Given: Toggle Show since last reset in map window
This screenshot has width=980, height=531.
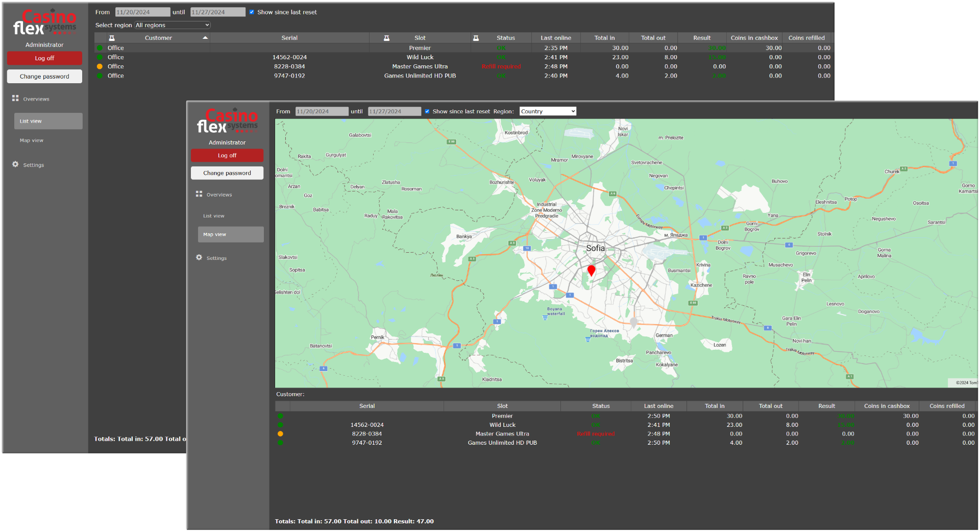Looking at the screenshot, I should [x=427, y=111].
